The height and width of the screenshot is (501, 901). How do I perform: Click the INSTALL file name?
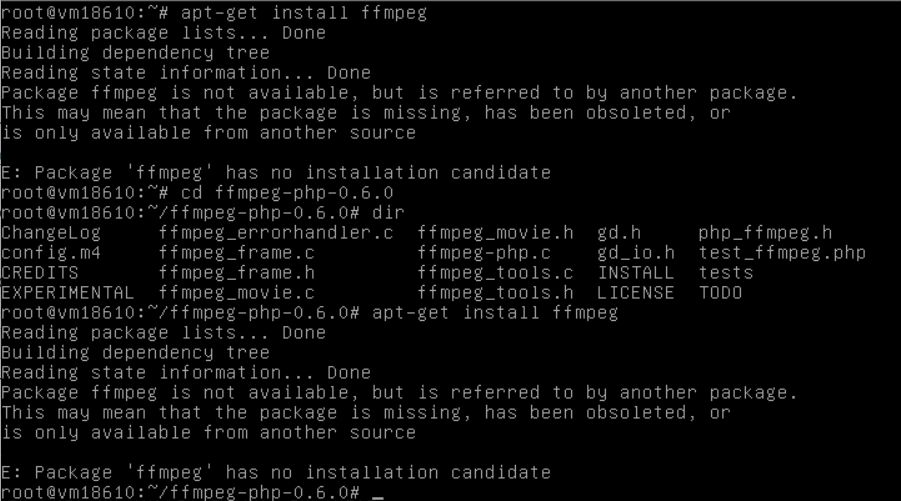(636, 272)
